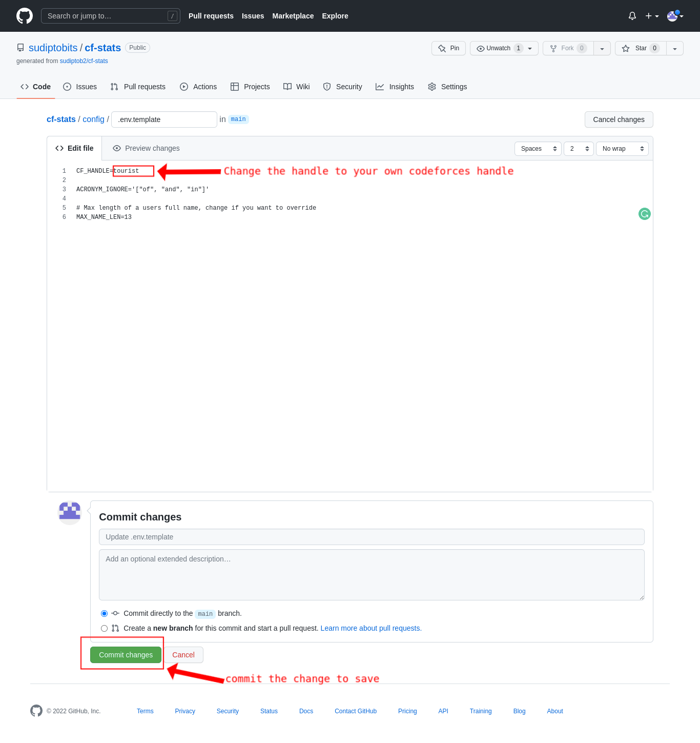This screenshot has width=700, height=743.
Task: Open the footer API link
Action: click(x=443, y=711)
